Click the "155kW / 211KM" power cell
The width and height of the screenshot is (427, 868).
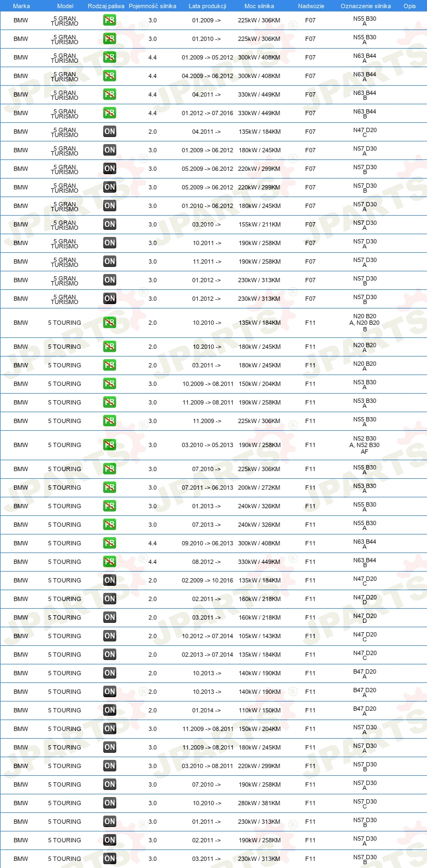pyautogui.click(x=259, y=224)
